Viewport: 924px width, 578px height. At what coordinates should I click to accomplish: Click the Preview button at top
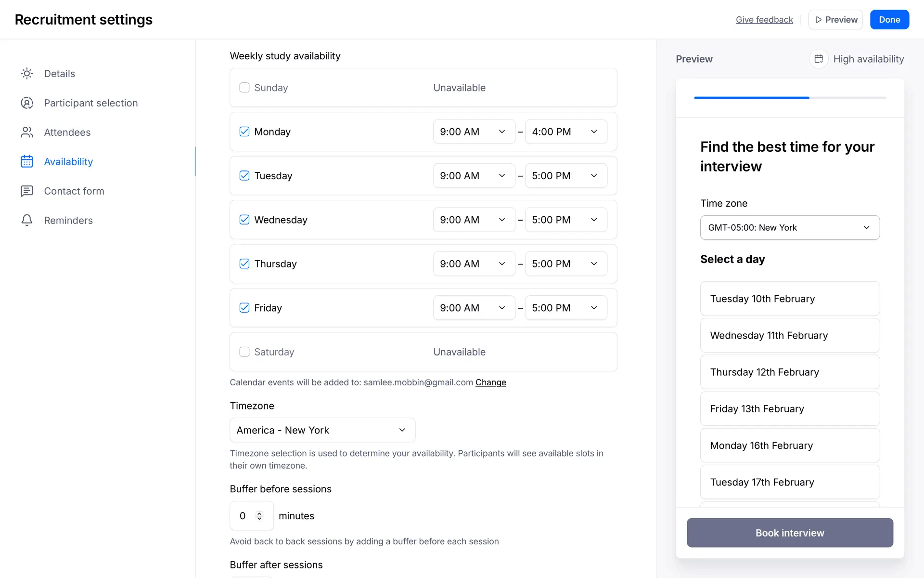click(x=835, y=20)
